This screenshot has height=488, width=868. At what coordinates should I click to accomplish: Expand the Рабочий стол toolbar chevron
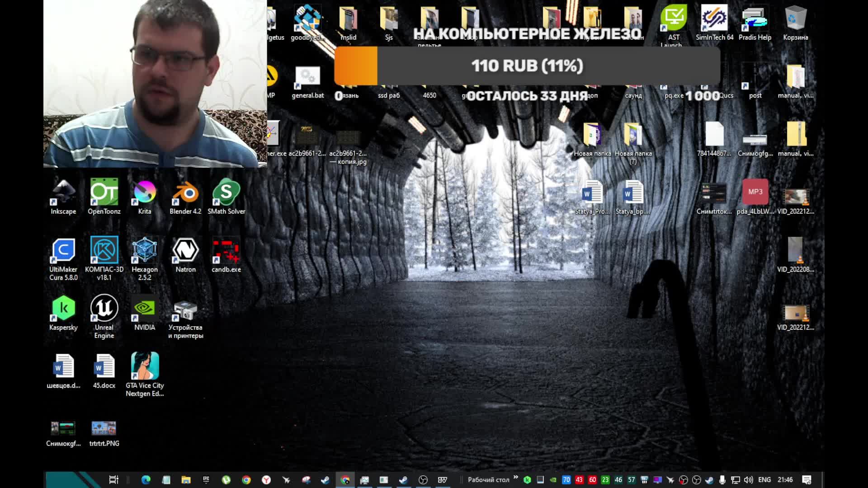click(516, 478)
